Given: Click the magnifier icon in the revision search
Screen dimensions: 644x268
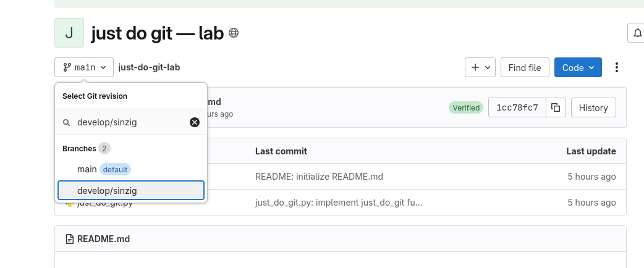Looking at the screenshot, I should point(67,123).
